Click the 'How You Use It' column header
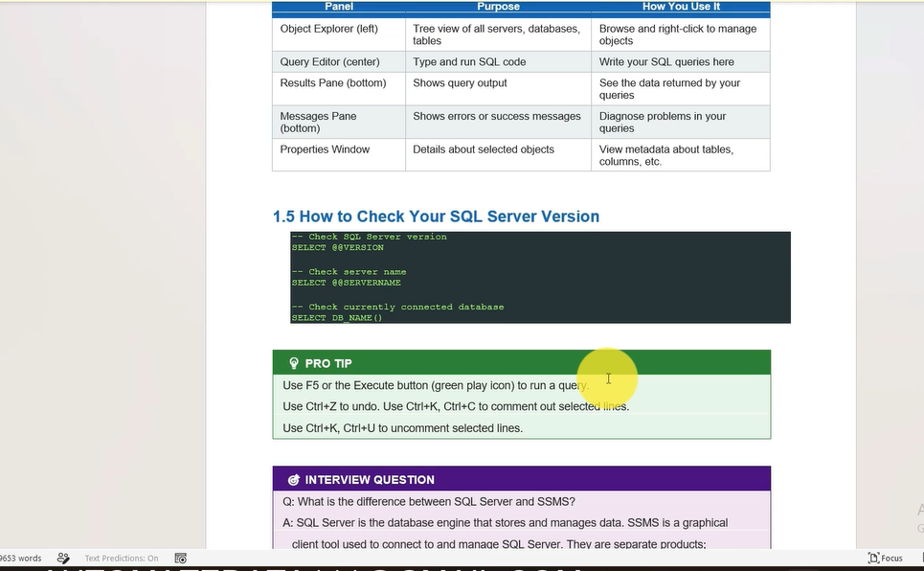The width and height of the screenshot is (924, 571). 681,7
